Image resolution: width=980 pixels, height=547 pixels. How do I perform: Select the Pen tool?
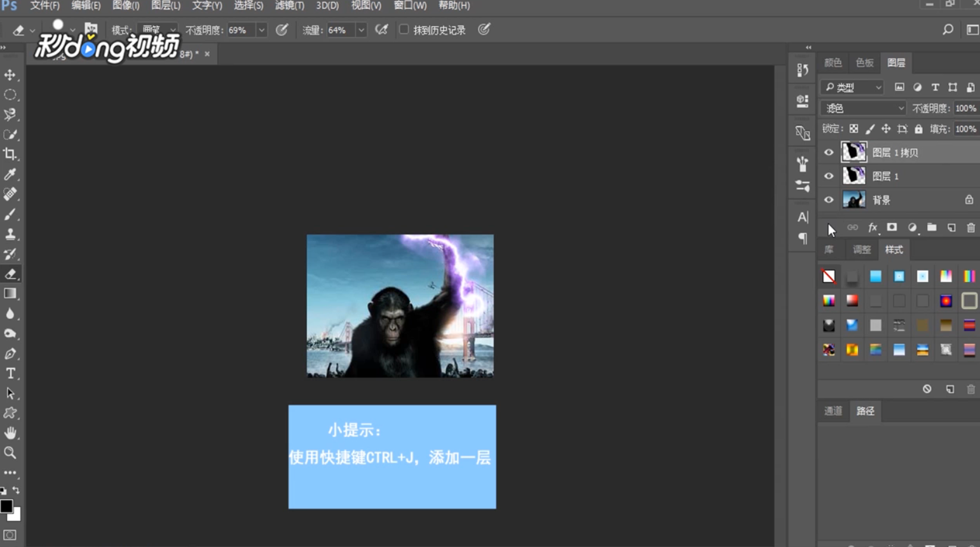[x=10, y=354]
